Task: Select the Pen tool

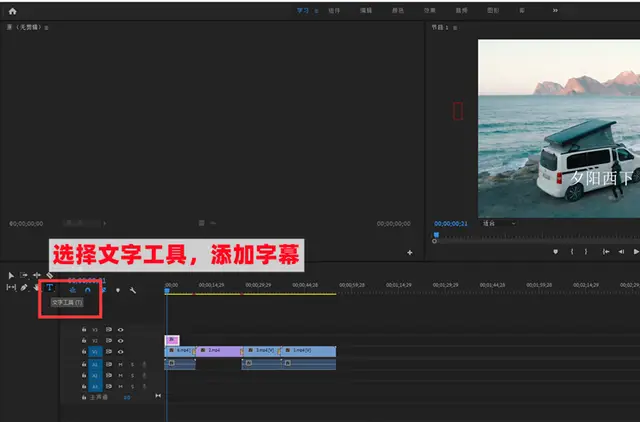Action: point(24,288)
